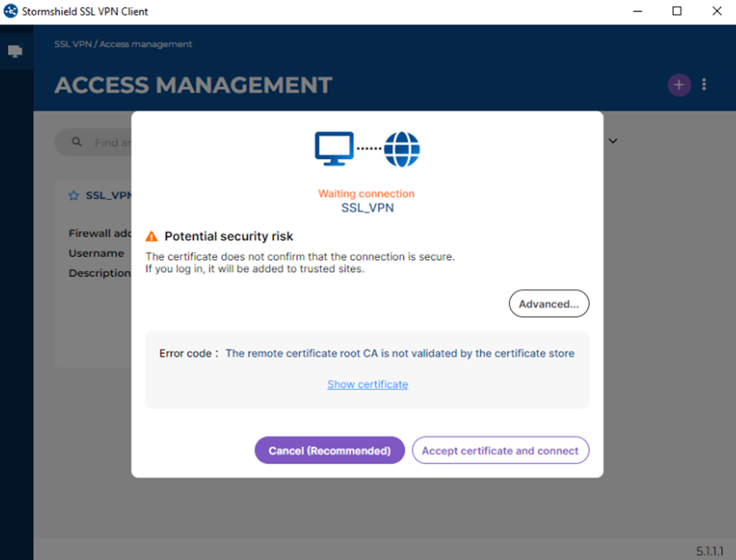Click the 5.1.1.1 version number
The height and width of the screenshot is (560, 736).
(710, 551)
